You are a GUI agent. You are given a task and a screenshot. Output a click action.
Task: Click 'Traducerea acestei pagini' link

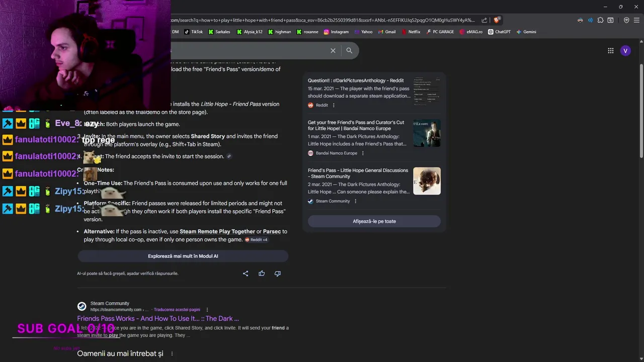(x=177, y=310)
